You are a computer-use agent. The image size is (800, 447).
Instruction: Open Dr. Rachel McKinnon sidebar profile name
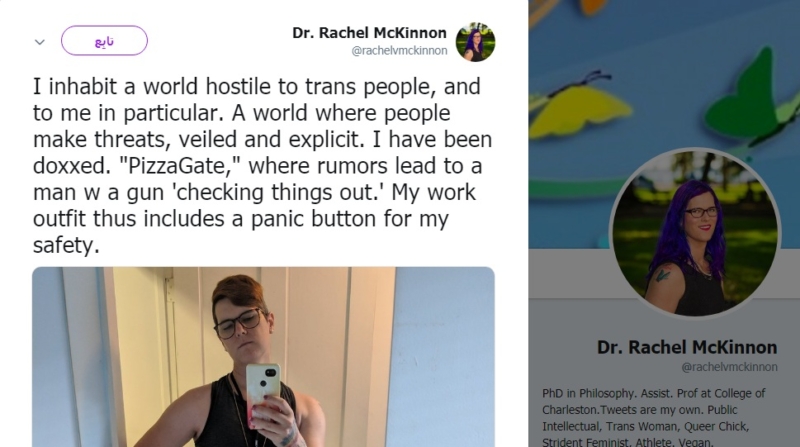[687, 347]
